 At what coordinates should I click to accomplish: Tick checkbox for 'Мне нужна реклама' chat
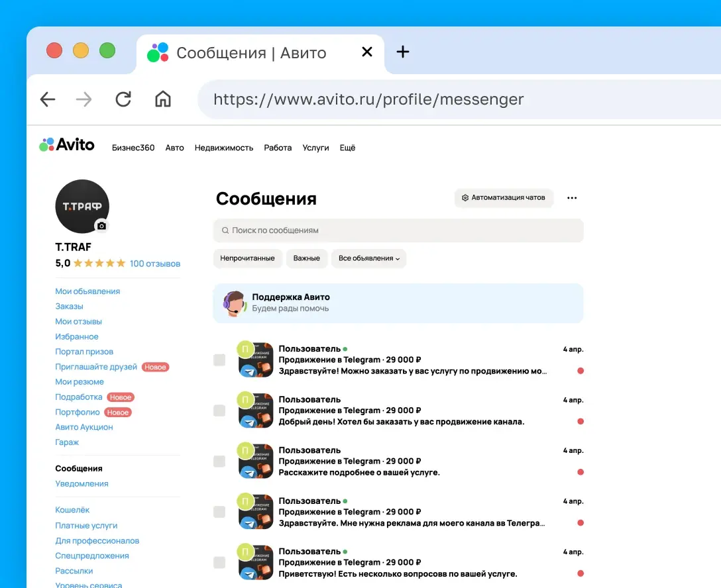pyautogui.click(x=219, y=512)
